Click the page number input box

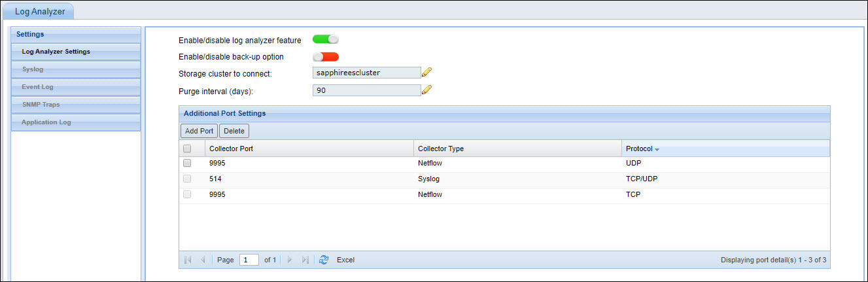[249, 260]
